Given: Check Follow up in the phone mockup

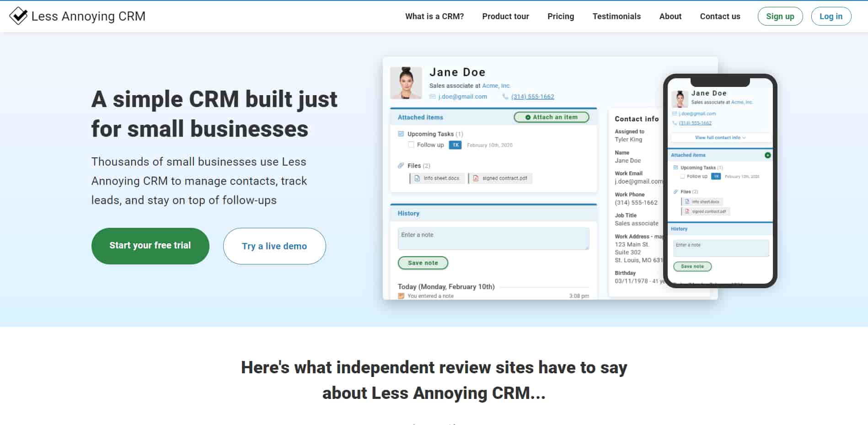Looking at the screenshot, I should (x=682, y=176).
